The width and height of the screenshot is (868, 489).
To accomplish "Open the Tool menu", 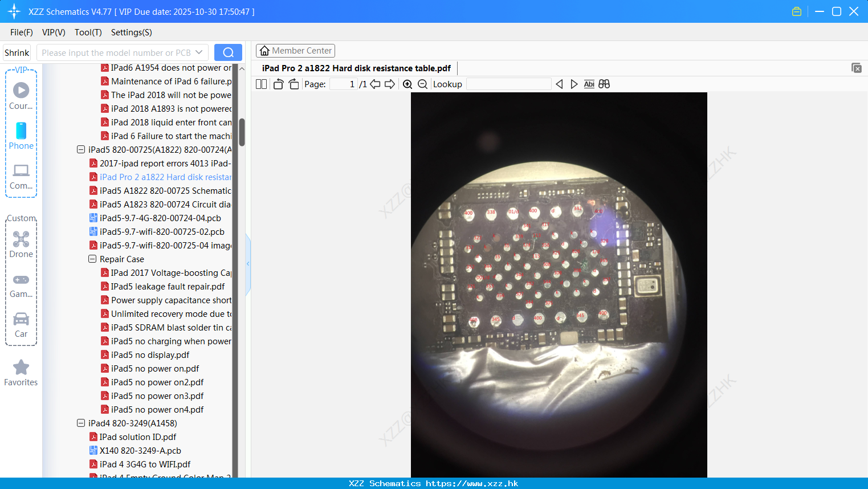I will pos(88,32).
